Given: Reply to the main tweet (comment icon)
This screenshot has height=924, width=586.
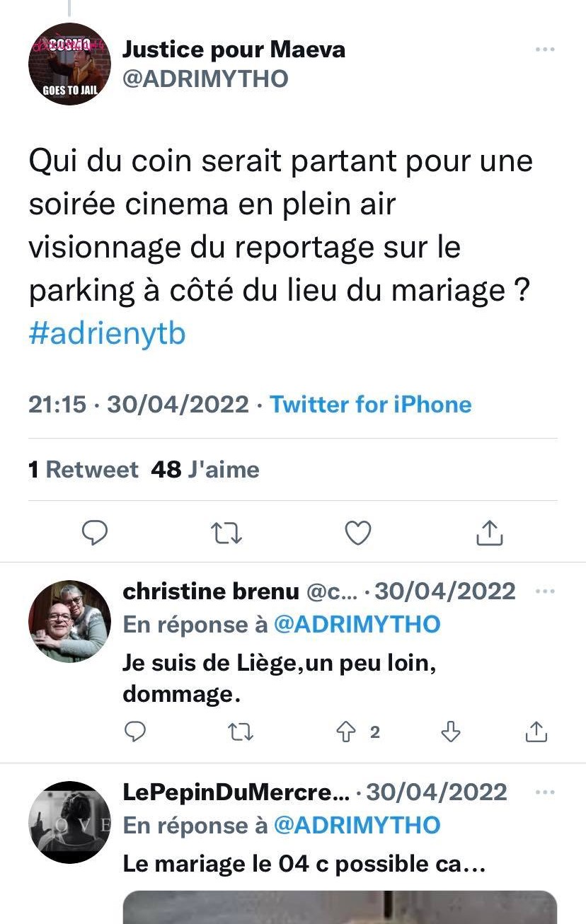Looking at the screenshot, I should point(95,533).
